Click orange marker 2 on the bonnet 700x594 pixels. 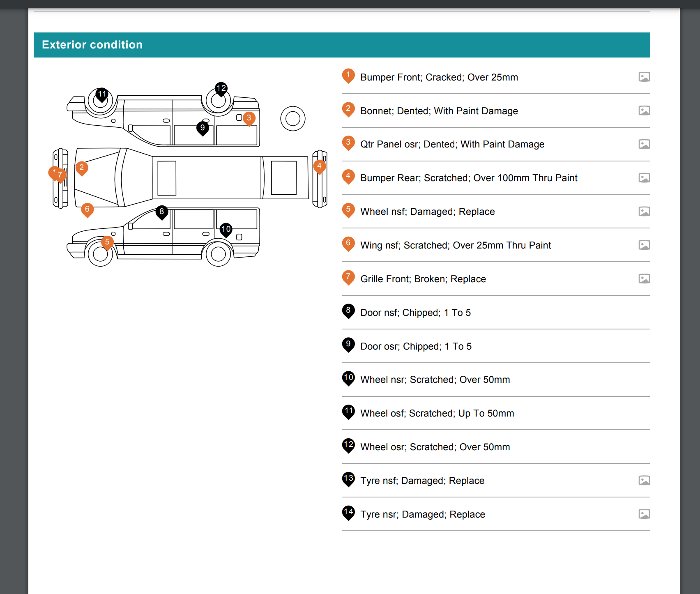click(x=82, y=168)
